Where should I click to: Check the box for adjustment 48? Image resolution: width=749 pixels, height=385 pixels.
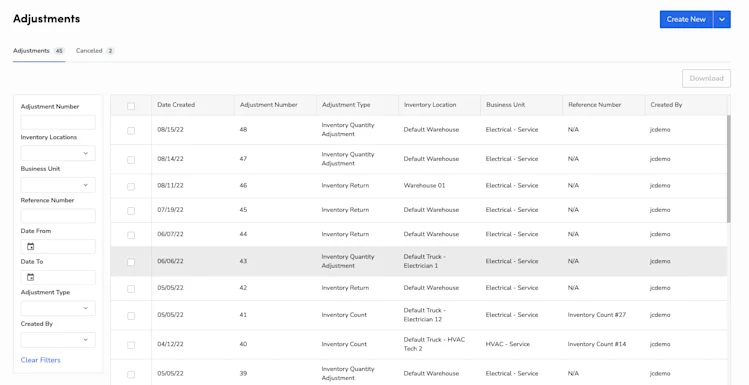[131, 130]
